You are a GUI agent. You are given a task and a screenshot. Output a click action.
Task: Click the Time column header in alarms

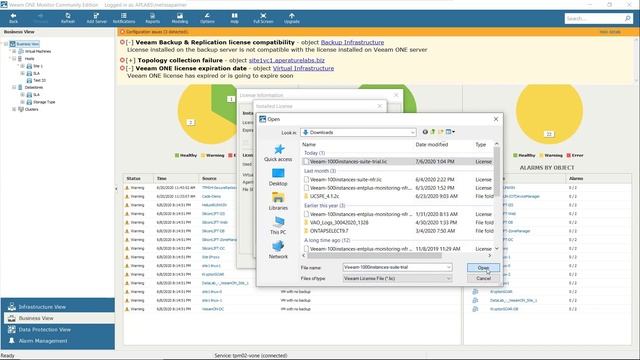point(162,178)
